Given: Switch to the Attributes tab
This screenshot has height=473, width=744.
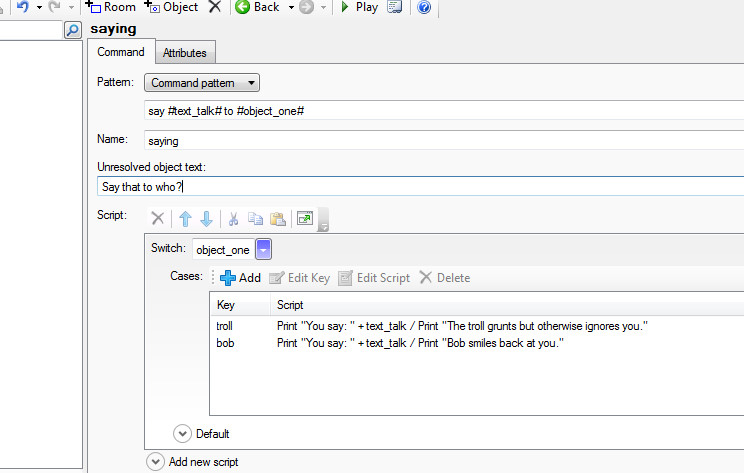Looking at the screenshot, I should tap(184, 53).
